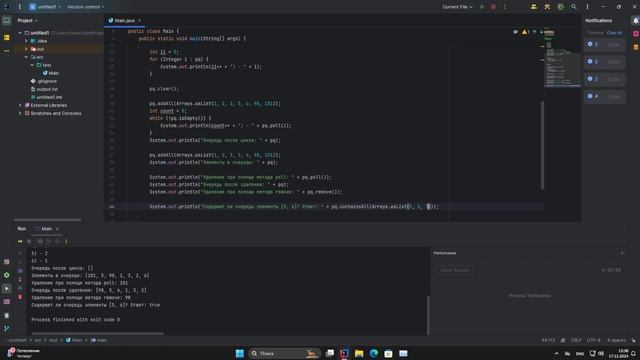Select untitled1.iml file

click(47, 97)
